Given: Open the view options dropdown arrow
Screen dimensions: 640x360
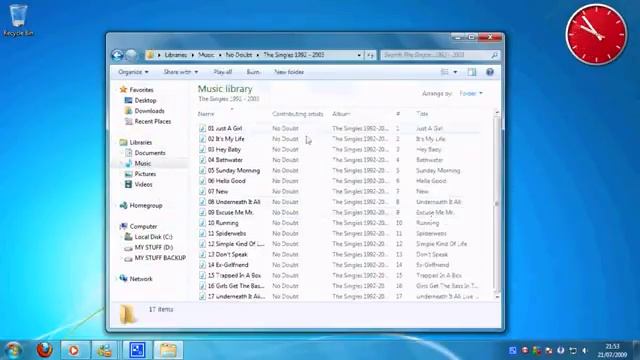Looking at the screenshot, I should tap(455, 72).
